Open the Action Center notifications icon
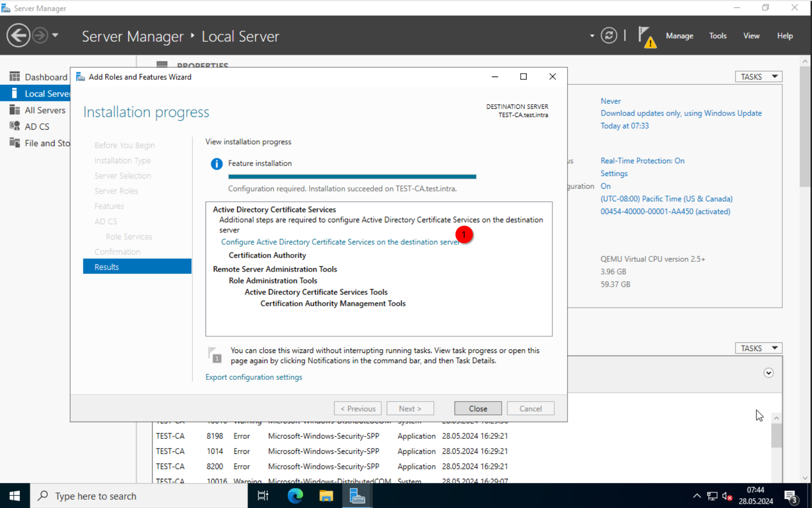This screenshot has width=812, height=508. click(791, 497)
